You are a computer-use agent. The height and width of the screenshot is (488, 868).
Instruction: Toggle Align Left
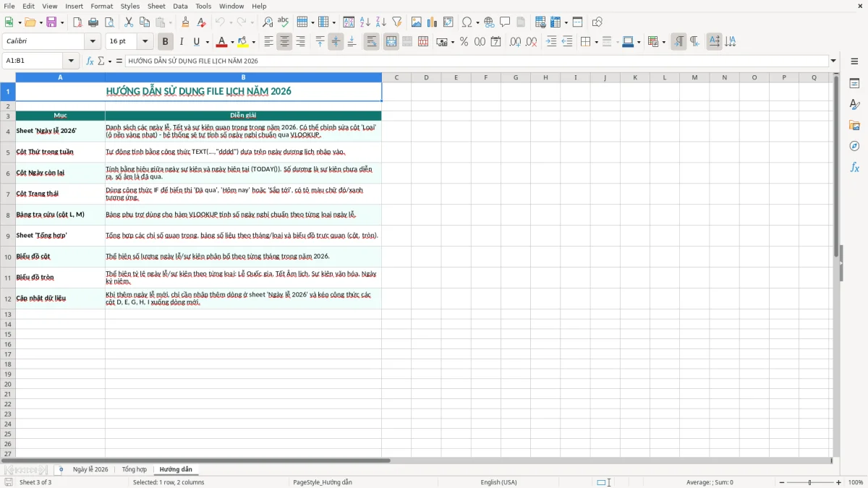(x=268, y=42)
